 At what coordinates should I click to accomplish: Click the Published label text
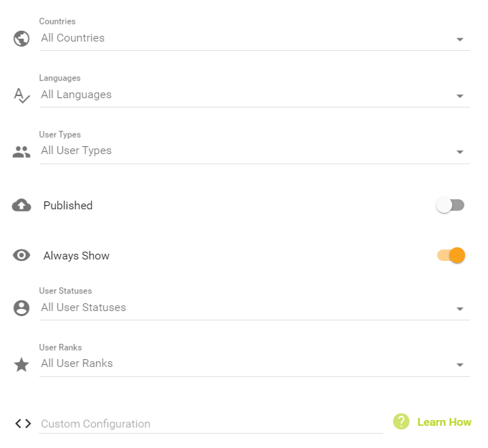click(68, 206)
